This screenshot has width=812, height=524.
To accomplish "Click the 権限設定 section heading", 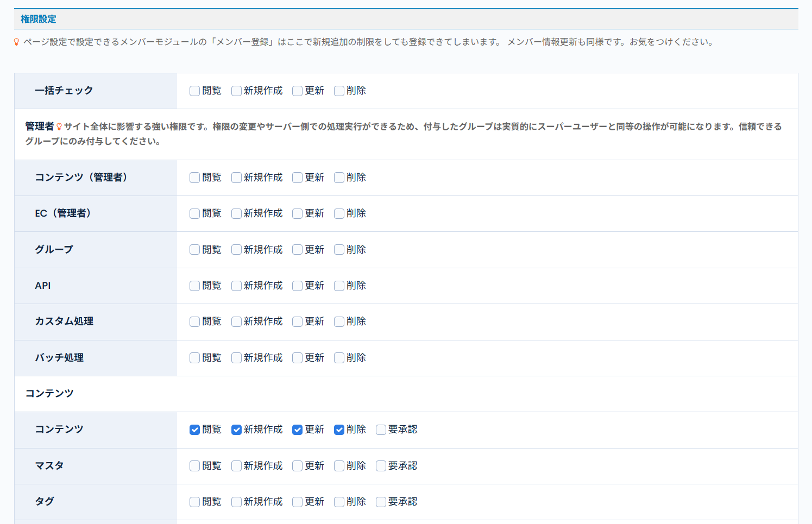I will pos(39,19).
